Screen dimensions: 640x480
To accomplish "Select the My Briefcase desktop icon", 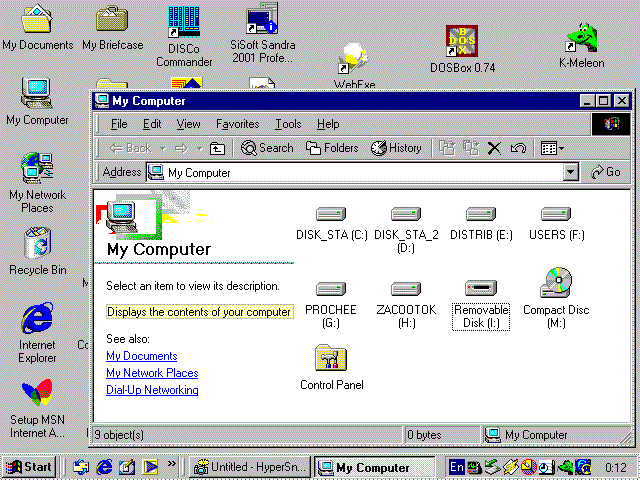I will 113,27.
